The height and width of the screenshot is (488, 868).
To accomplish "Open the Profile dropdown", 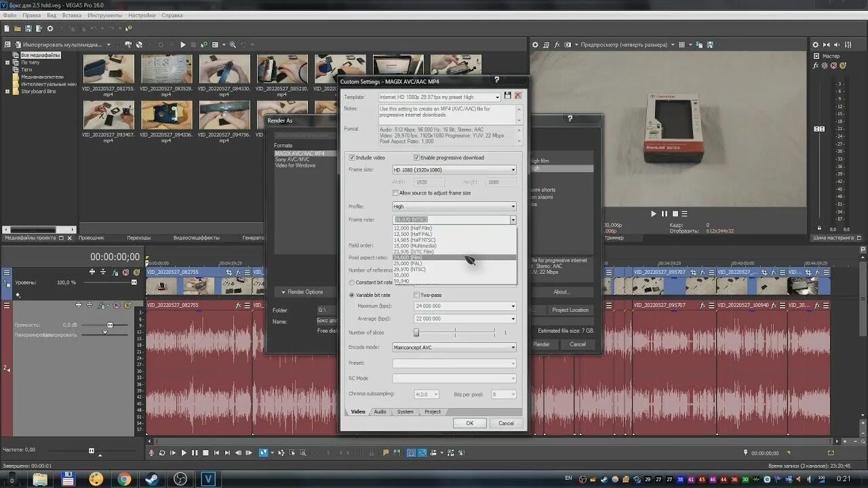I will tap(513, 206).
